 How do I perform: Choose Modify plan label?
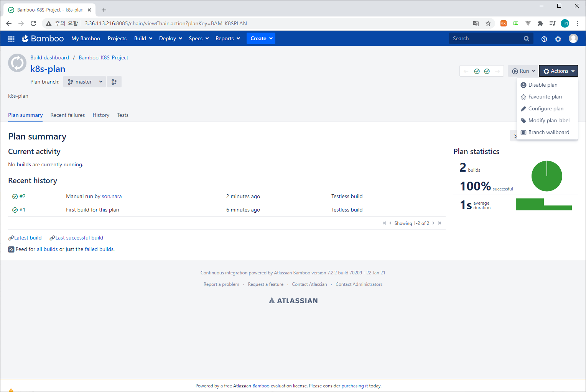click(x=547, y=120)
